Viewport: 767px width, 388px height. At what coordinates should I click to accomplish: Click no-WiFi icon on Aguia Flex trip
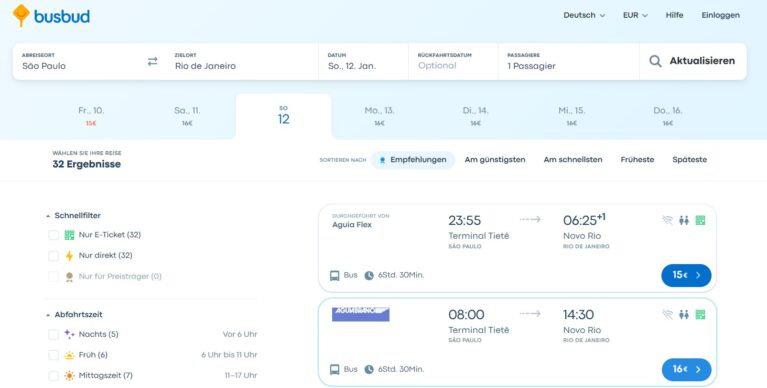[668, 220]
